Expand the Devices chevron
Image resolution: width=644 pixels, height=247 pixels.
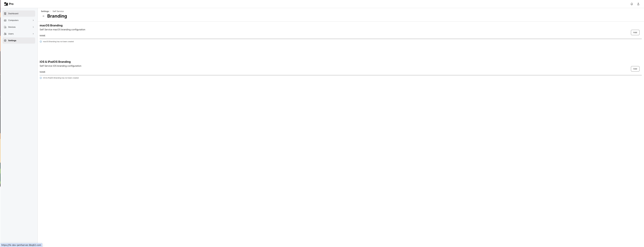point(33,27)
